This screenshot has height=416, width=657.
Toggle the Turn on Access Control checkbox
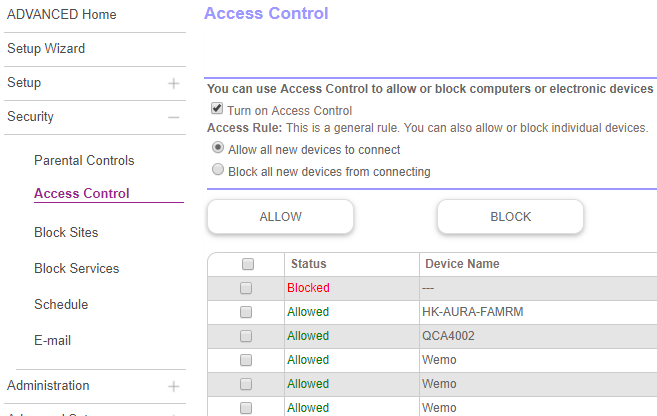pos(216,109)
